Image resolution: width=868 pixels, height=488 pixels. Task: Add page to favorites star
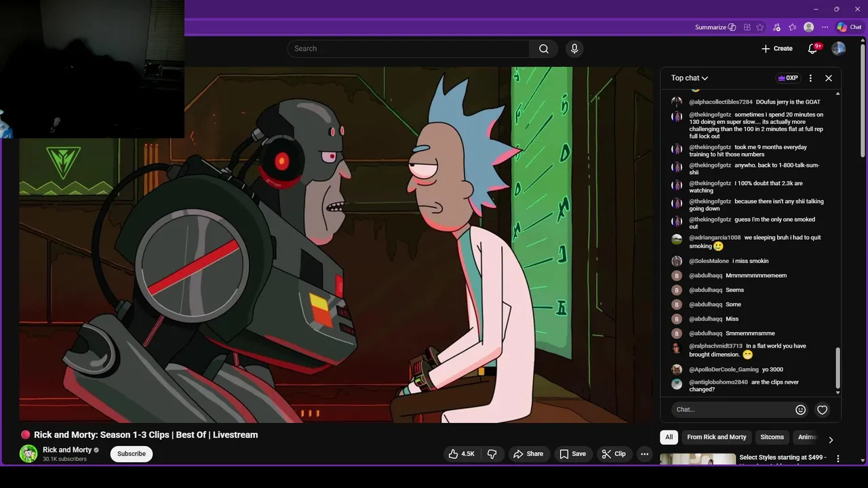[760, 27]
